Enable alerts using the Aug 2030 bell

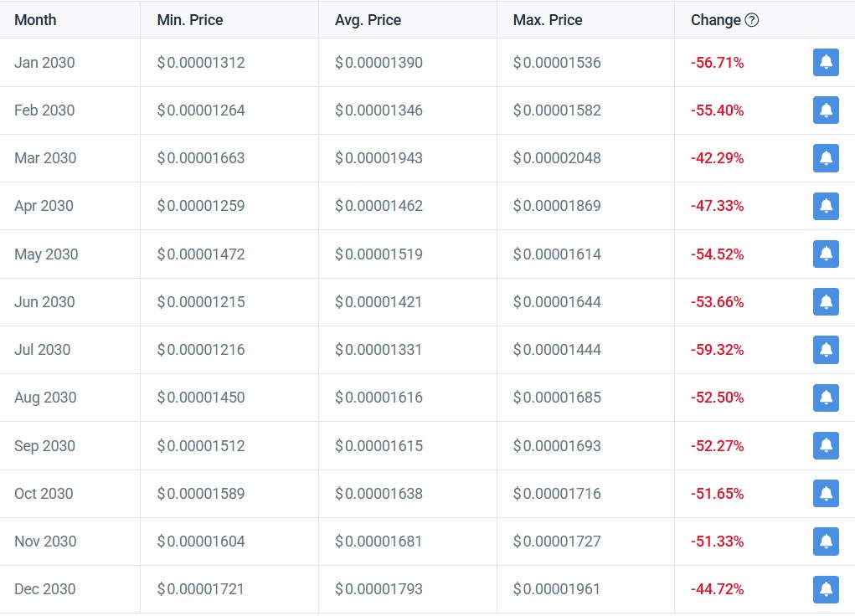[826, 398]
